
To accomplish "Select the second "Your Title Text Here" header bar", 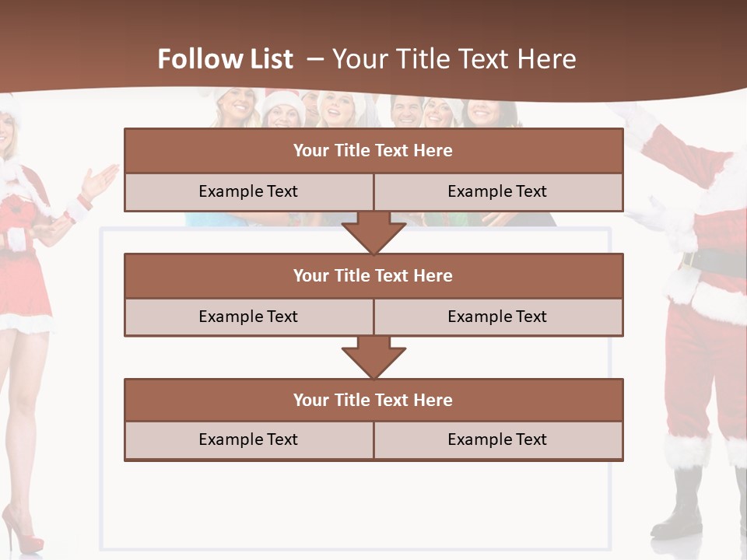I will [x=373, y=275].
